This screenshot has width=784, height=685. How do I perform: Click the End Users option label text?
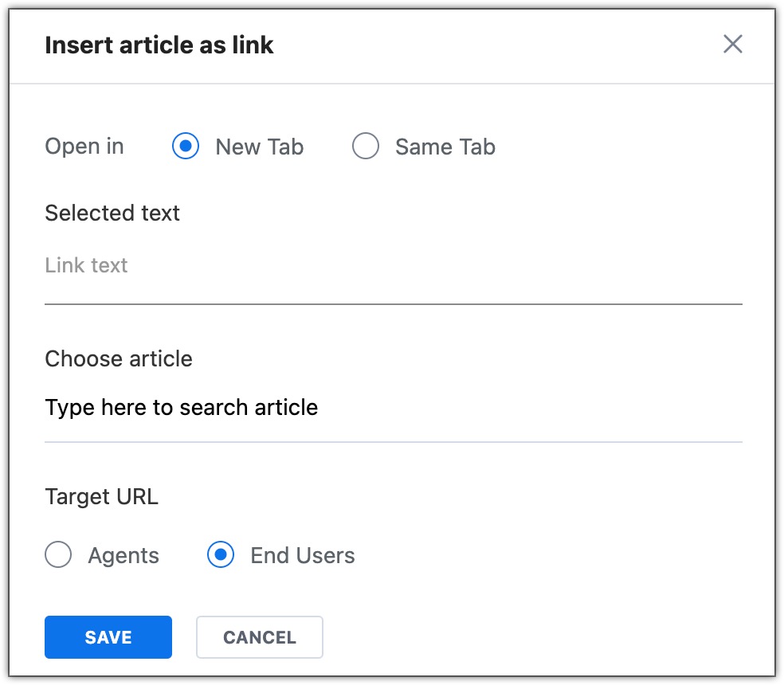[303, 555]
